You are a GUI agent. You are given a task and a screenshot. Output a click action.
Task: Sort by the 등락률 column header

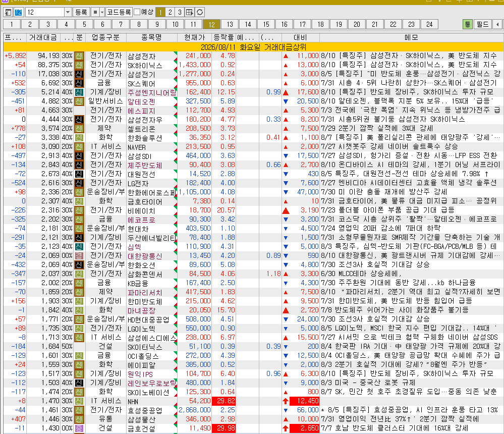(x=223, y=38)
